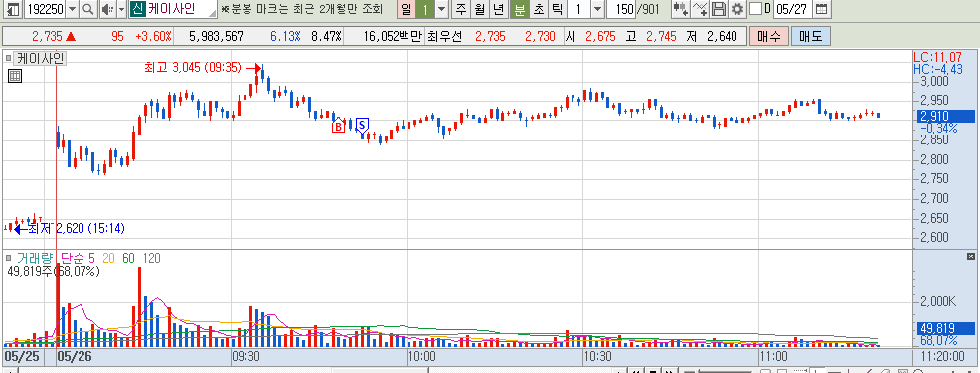980x373 pixels.
Task: Click the 거래량 volume indicator label
Action: 36,258
